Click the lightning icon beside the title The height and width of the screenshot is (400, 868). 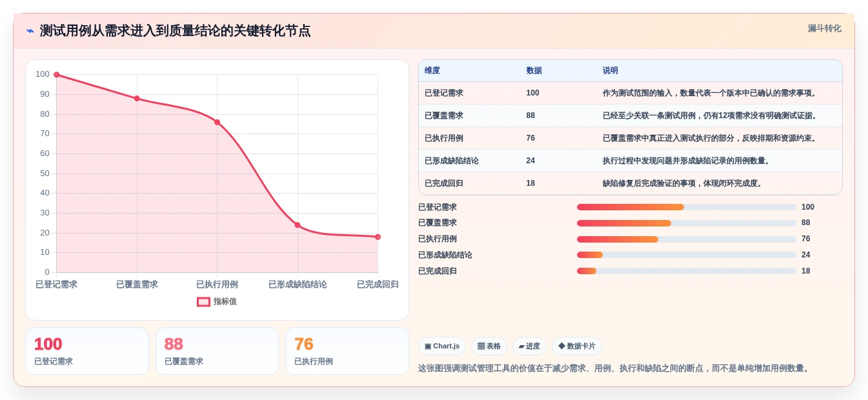click(30, 30)
